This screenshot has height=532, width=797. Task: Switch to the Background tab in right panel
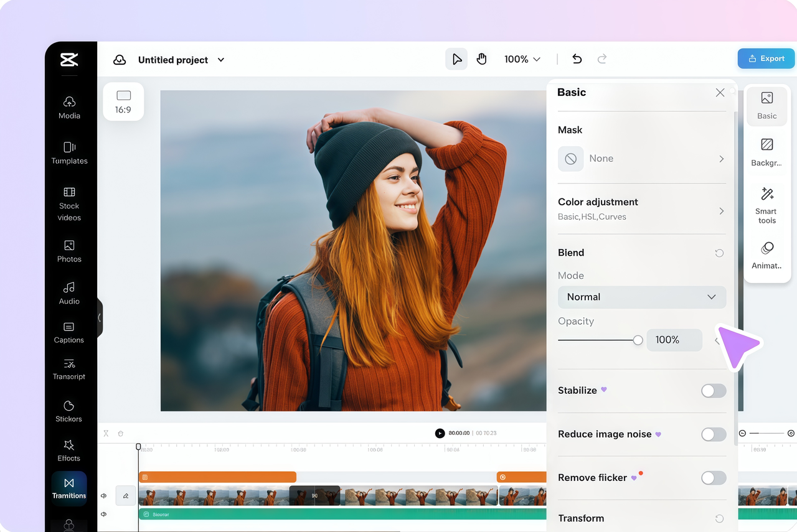766,152
